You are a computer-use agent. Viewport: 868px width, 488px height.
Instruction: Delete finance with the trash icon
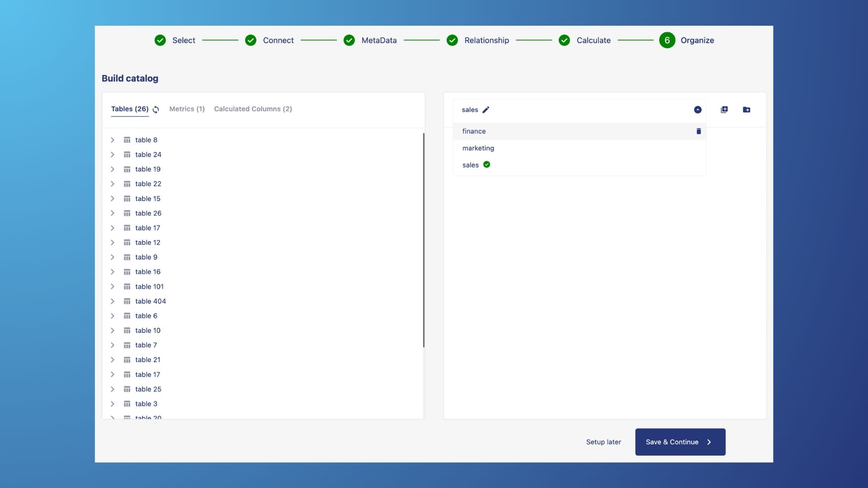(698, 131)
